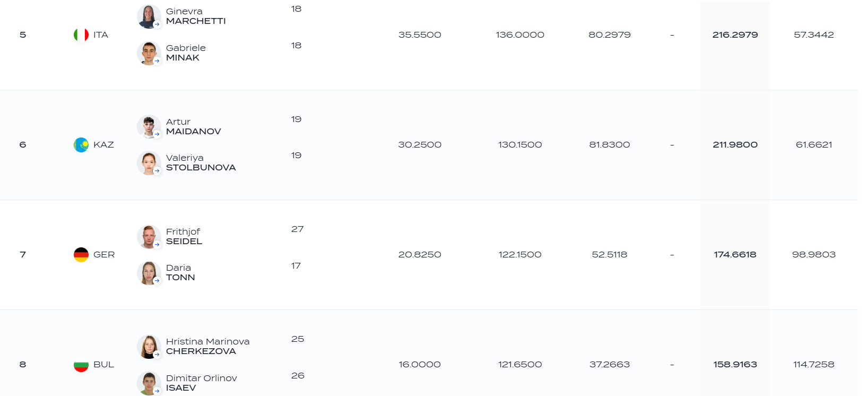The width and height of the screenshot is (868, 396).
Task: Click arrow badge on Artur Maidanov's avatar
Action: point(157,134)
